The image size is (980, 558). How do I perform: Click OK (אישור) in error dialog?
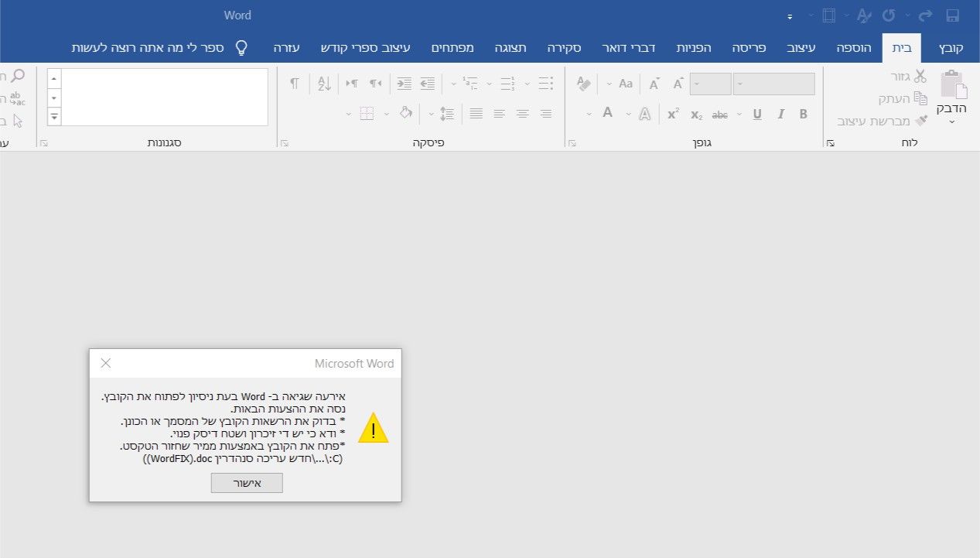pos(247,483)
